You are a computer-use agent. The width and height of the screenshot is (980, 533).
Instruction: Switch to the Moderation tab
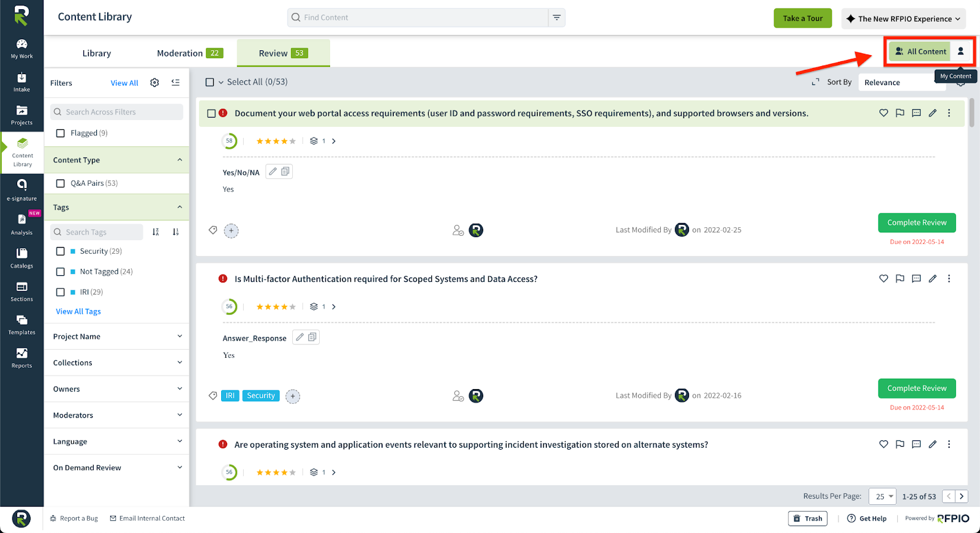(x=190, y=53)
